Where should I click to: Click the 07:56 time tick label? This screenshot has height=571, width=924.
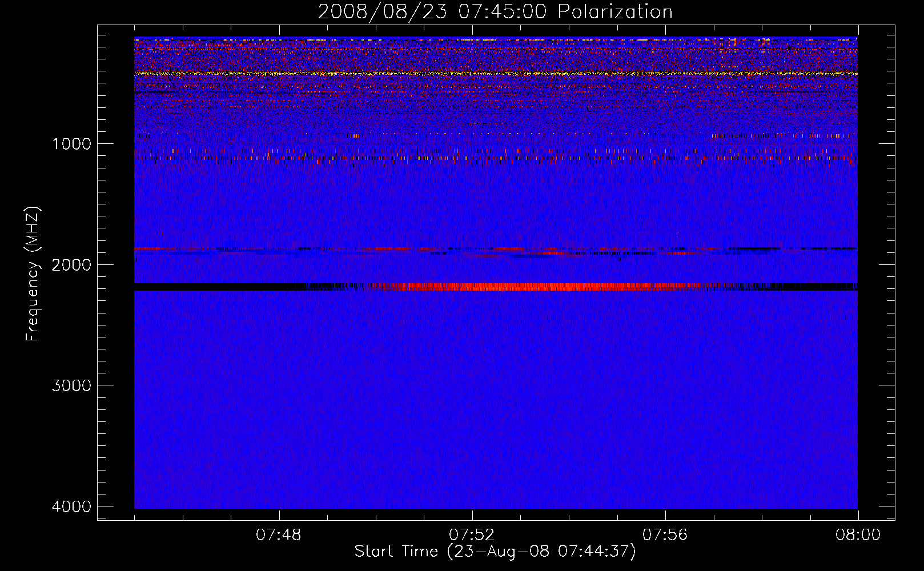coord(665,535)
